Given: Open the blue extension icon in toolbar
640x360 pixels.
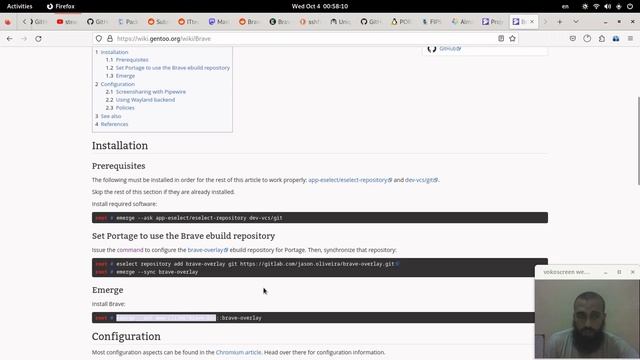Looking at the screenshot, I should tap(616, 38).
